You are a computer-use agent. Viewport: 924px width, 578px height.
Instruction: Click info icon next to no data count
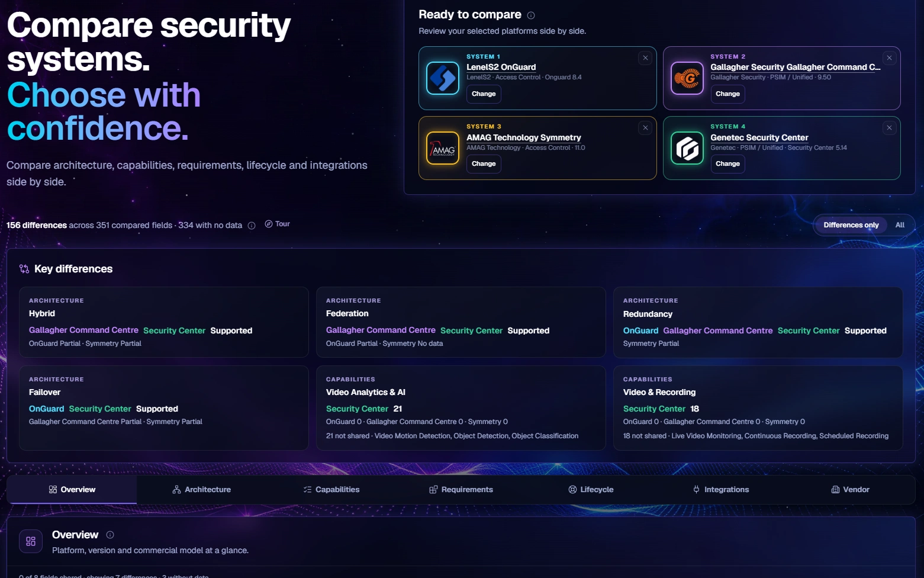(252, 226)
